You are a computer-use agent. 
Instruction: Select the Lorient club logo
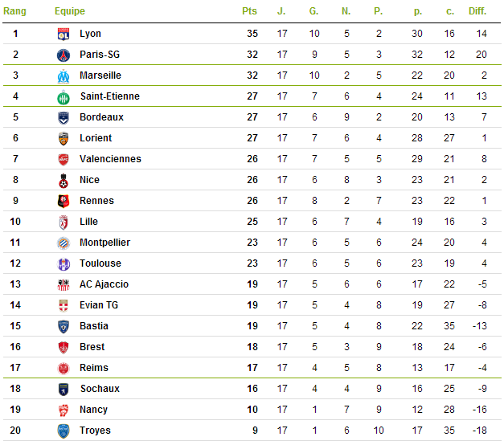(64, 138)
